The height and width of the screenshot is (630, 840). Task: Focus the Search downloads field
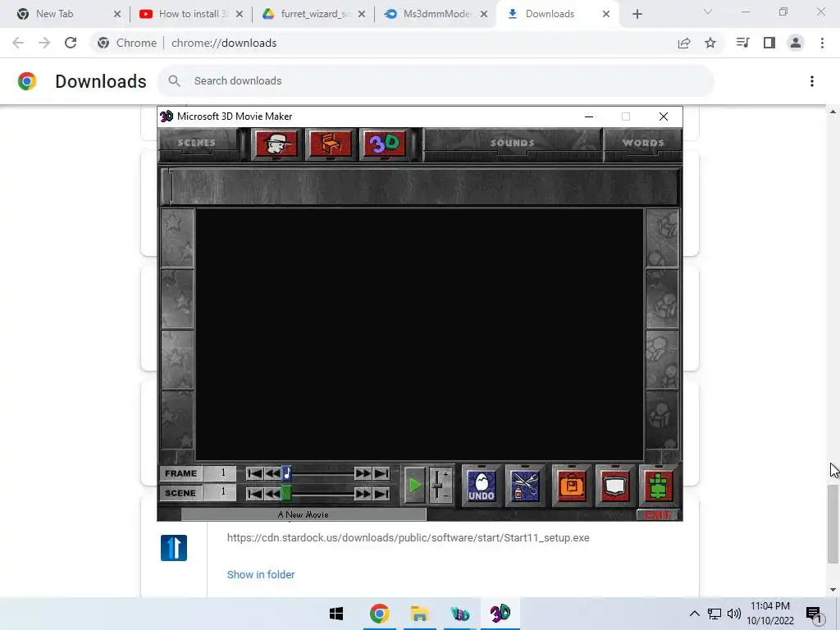[436, 81]
